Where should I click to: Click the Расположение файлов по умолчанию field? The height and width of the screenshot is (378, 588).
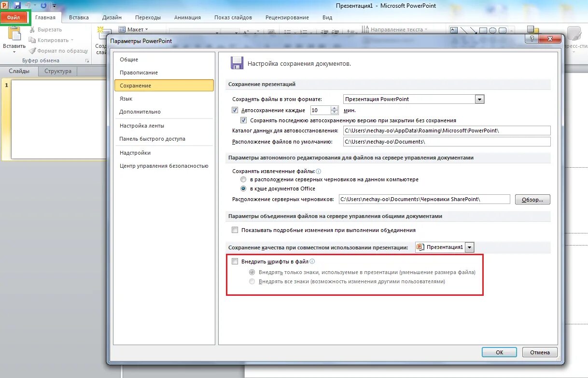(x=447, y=142)
